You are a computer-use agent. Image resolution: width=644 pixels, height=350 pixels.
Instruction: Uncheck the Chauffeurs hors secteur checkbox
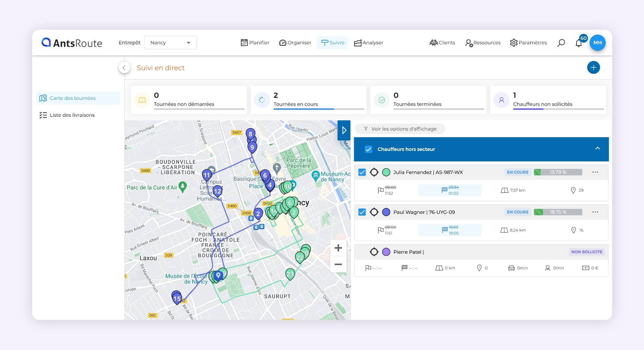368,149
